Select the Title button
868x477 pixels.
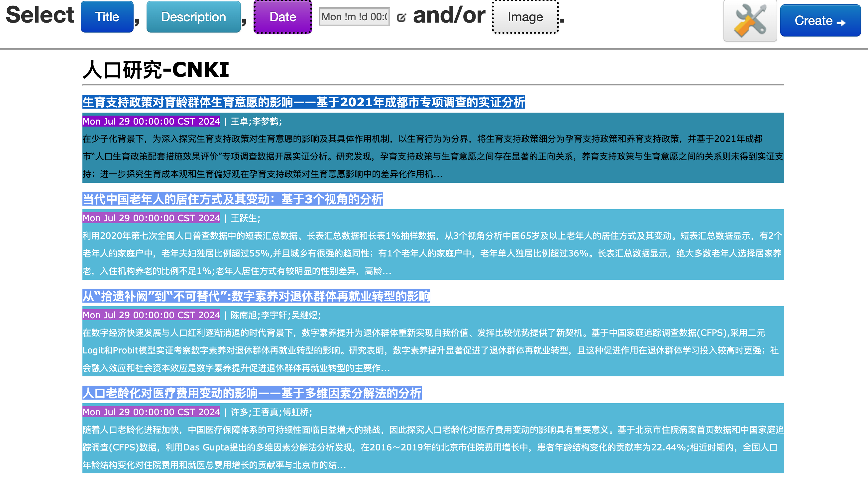click(x=107, y=17)
